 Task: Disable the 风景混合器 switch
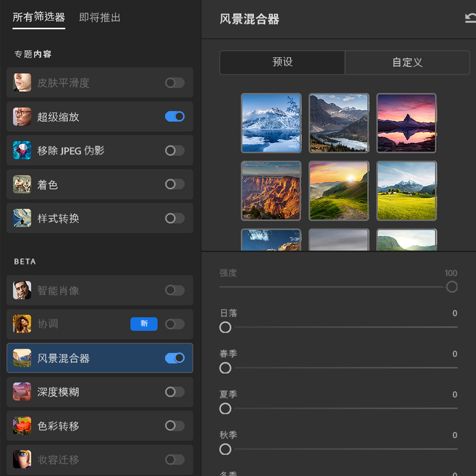[x=175, y=358]
